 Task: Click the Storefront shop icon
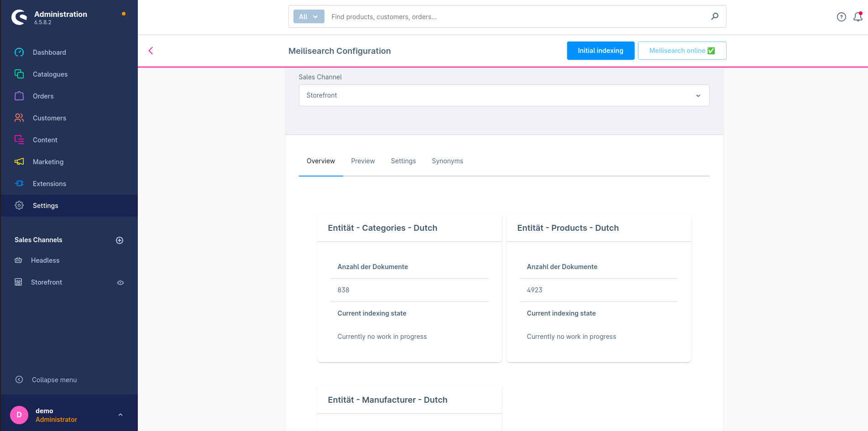[x=18, y=282]
